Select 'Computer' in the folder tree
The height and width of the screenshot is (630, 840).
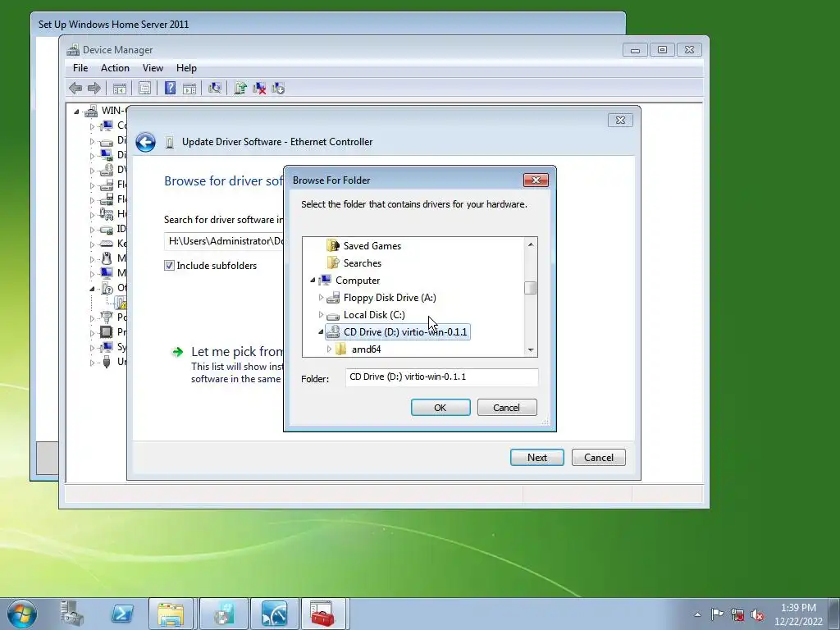(358, 281)
